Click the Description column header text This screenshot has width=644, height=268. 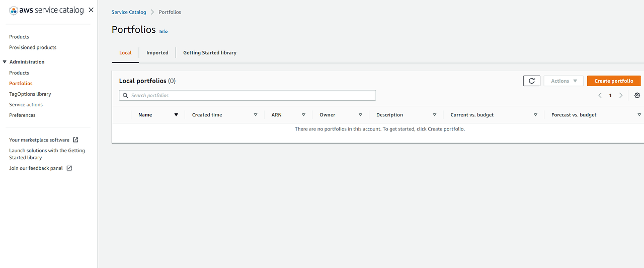tap(390, 115)
